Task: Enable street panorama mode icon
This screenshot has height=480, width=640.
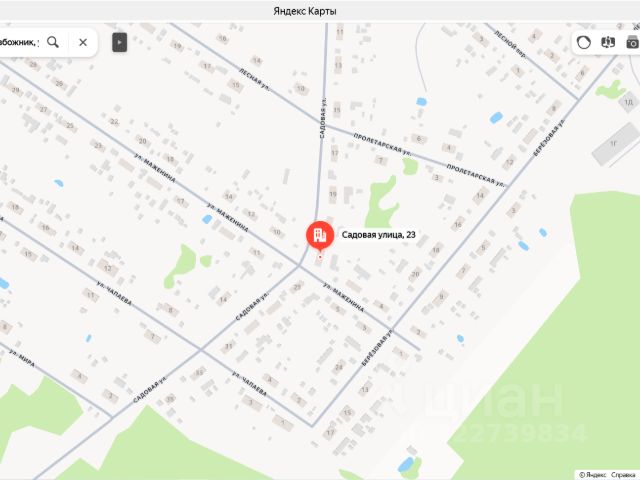Action: tap(608, 42)
